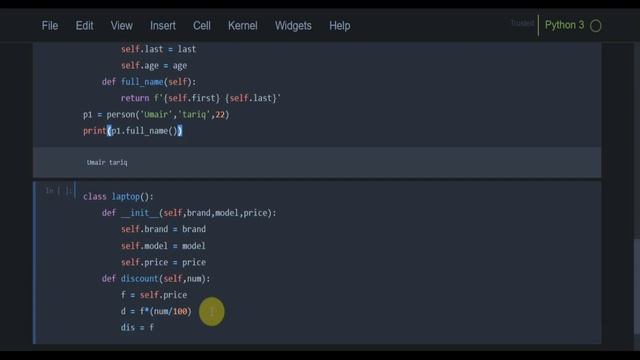This screenshot has width=640, height=360.
Task: Click the 'self.last = last' code line
Action: 158,49
